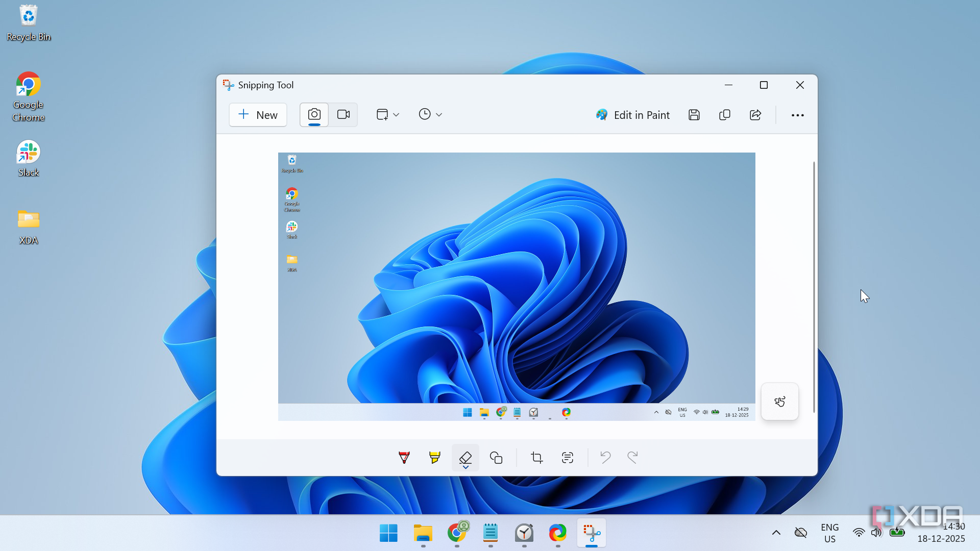Screen dimensions: 980x551
Task: Select the red Ballpoint pen tool
Action: tap(404, 458)
